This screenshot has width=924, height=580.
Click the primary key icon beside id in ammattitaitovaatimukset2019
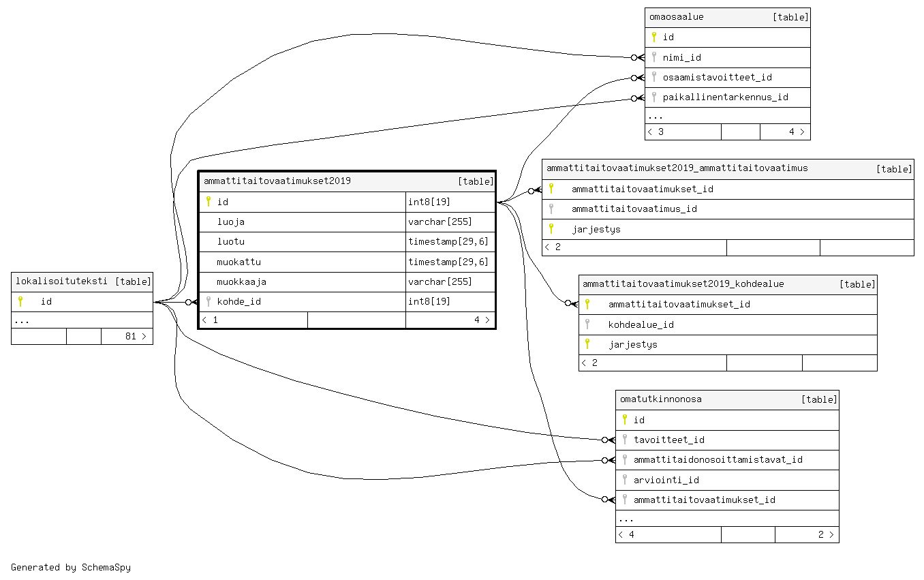pos(209,202)
